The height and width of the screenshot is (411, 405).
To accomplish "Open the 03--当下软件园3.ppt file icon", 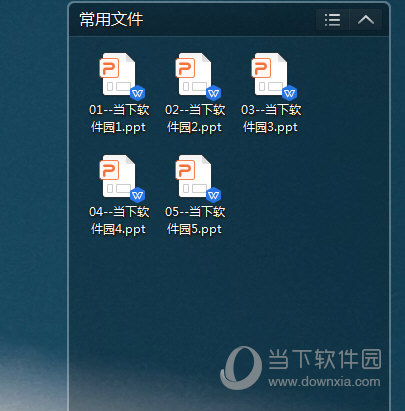I will tap(274, 76).
